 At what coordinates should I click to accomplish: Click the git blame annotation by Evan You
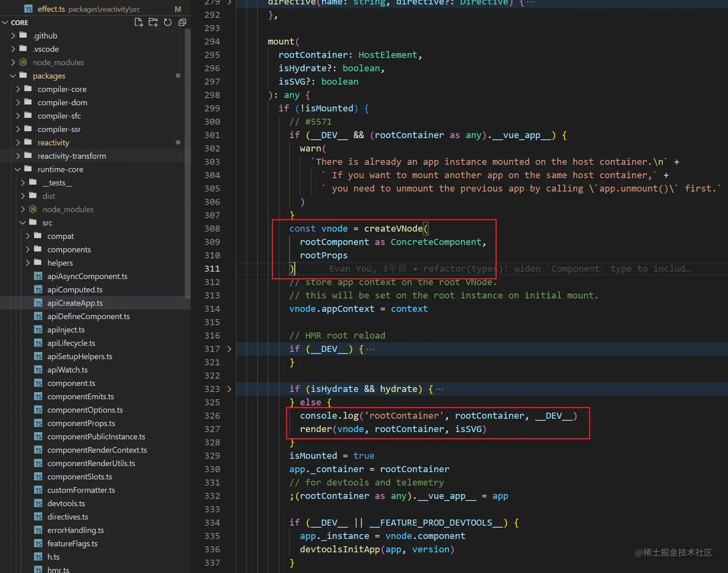[510, 268]
